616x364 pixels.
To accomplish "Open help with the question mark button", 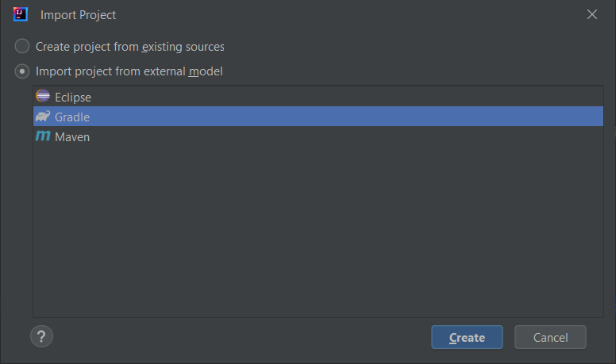I will tap(41, 336).
